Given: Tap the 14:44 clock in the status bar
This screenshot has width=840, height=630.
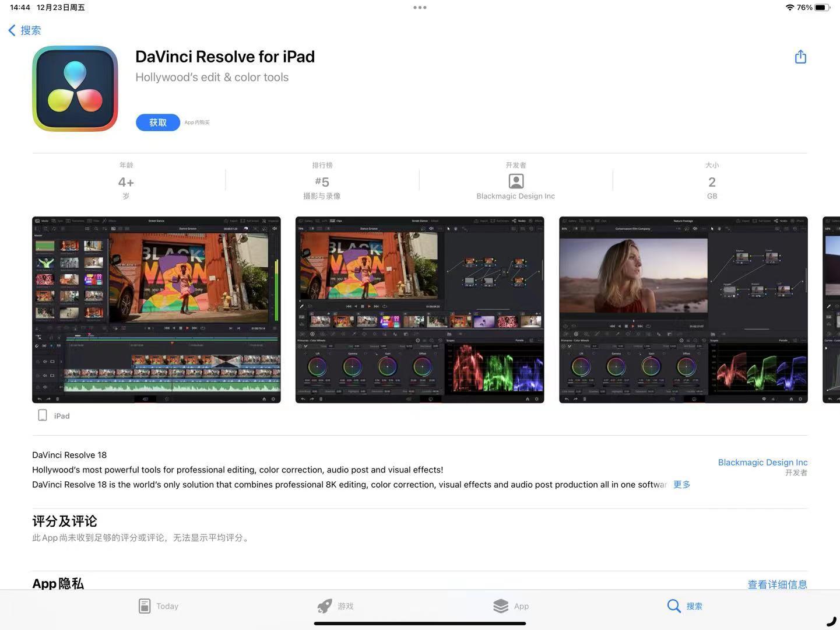Looking at the screenshot, I should 18,8.
